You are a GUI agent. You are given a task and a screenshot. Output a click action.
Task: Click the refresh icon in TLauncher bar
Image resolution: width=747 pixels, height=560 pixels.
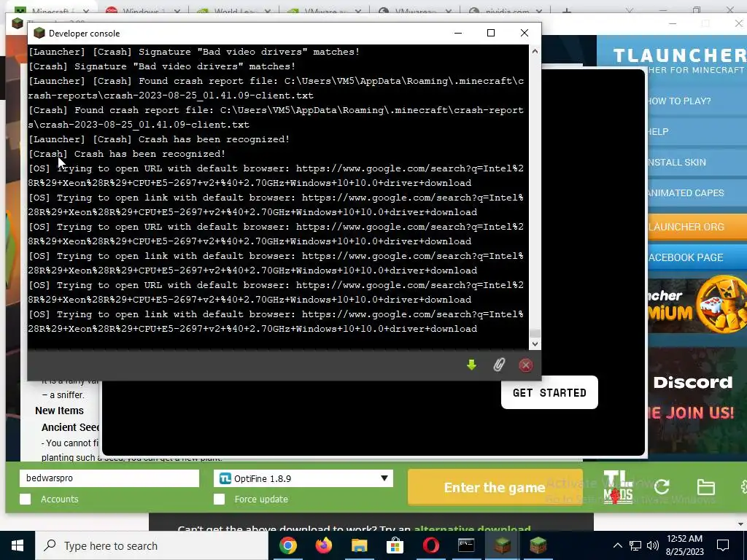point(662,487)
